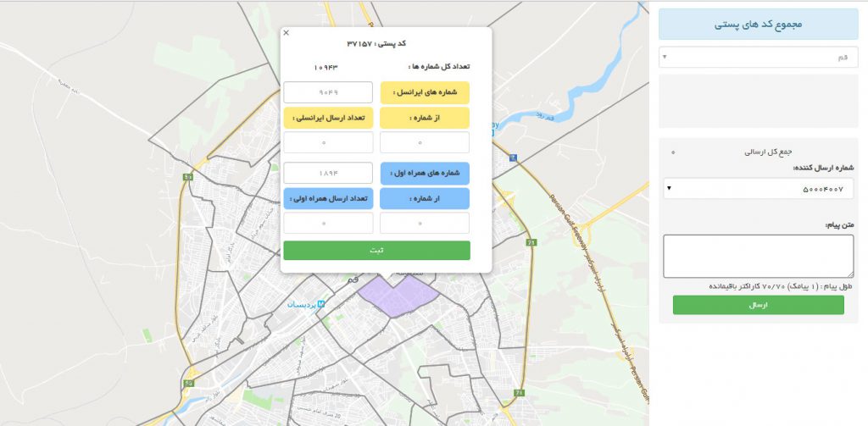
Task: Click the input under تعداد ارسال همراه اولی
Action: (x=328, y=223)
